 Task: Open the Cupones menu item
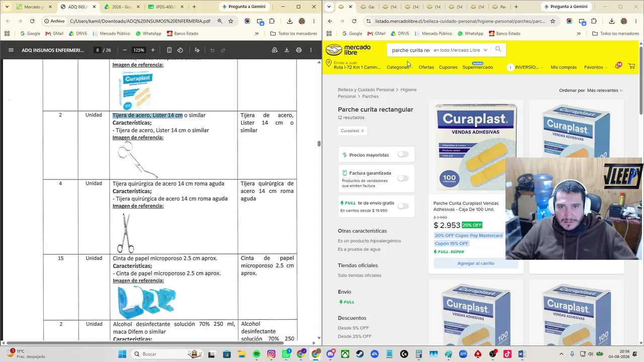pos(448,67)
